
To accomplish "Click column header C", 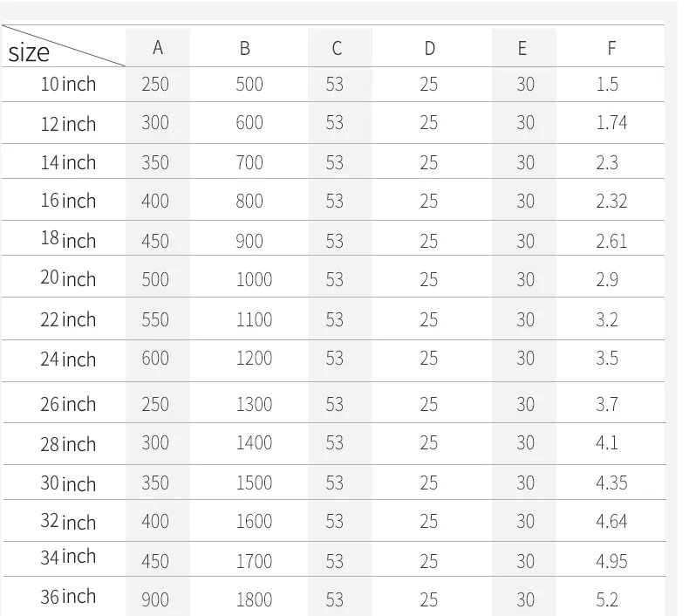I will tap(337, 49).
